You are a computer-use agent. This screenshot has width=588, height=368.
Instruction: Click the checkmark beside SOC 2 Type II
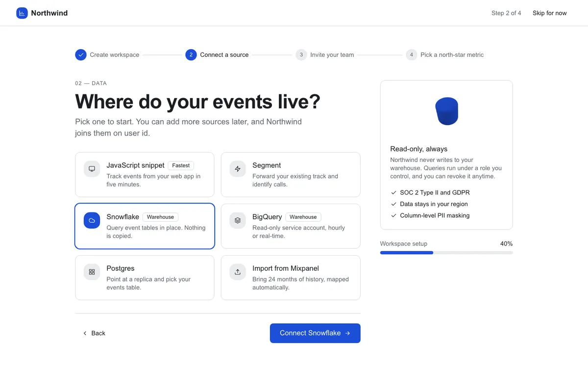[x=393, y=193]
